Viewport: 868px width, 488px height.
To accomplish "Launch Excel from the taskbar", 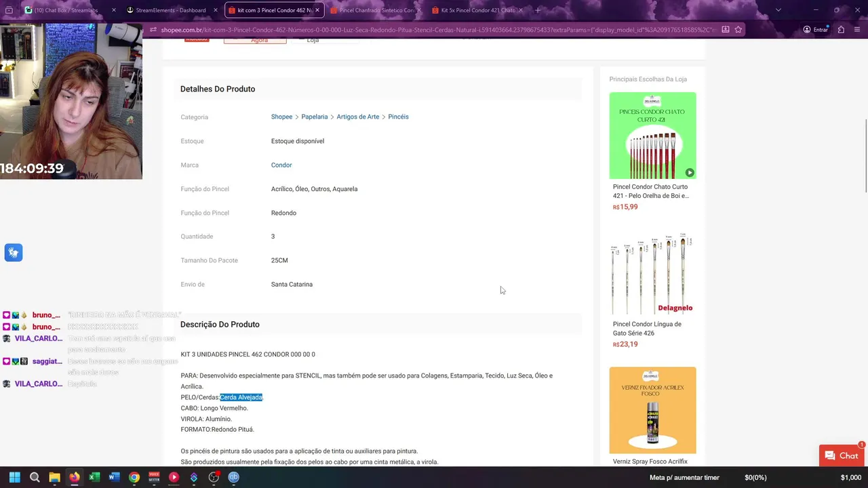I will click(94, 477).
